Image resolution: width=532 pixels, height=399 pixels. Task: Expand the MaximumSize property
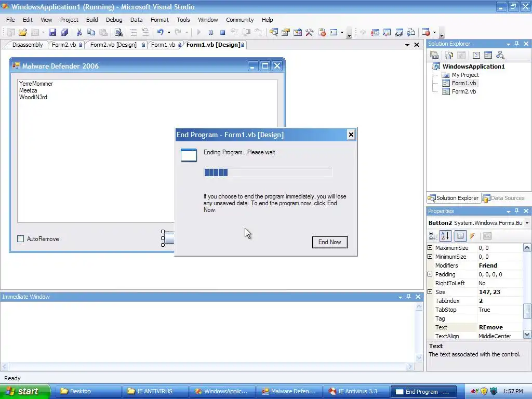point(430,248)
